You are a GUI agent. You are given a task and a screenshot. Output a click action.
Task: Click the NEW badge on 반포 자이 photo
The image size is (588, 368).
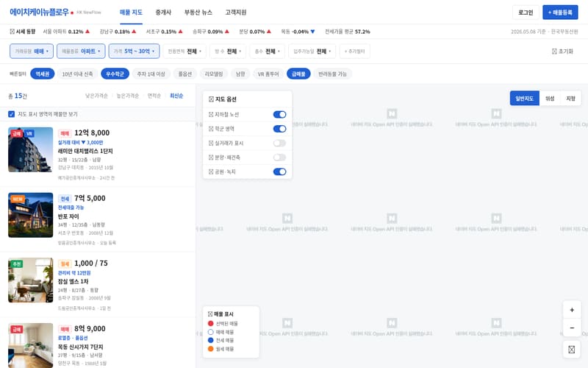click(17, 199)
